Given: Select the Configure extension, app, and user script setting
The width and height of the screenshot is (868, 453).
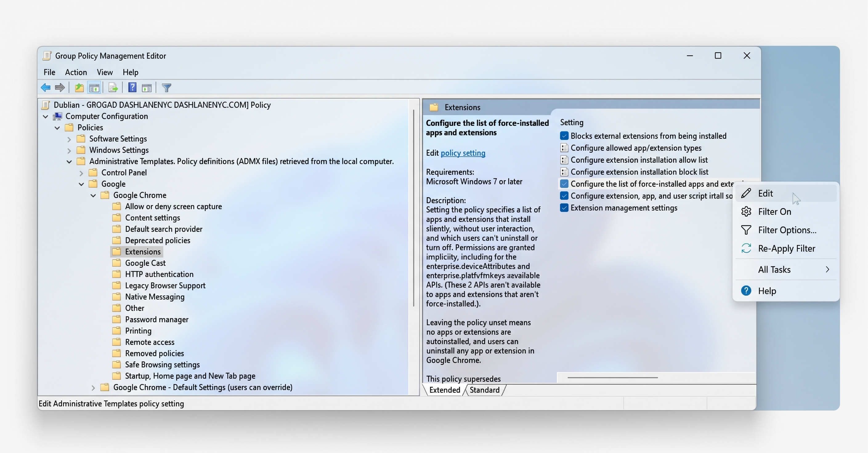Looking at the screenshot, I should tap(646, 196).
